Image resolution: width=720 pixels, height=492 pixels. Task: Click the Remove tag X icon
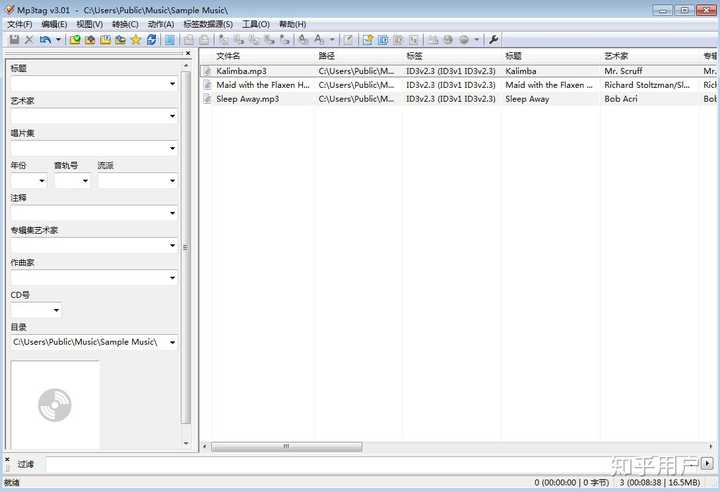click(x=29, y=40)
